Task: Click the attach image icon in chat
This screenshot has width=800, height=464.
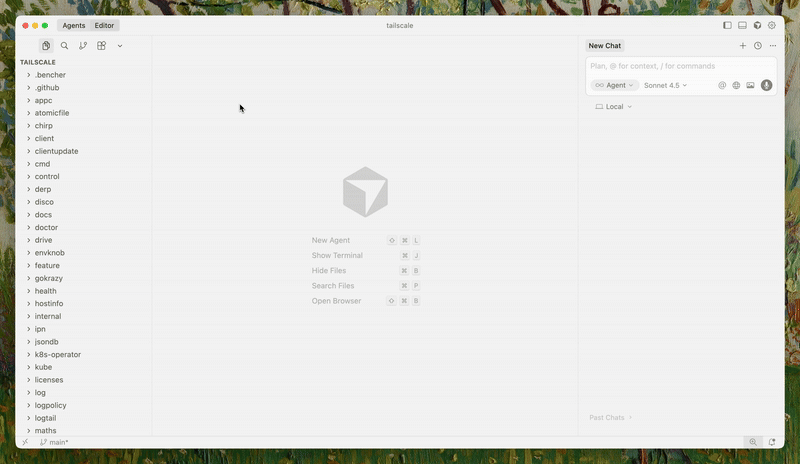Action: click(750, 86)
